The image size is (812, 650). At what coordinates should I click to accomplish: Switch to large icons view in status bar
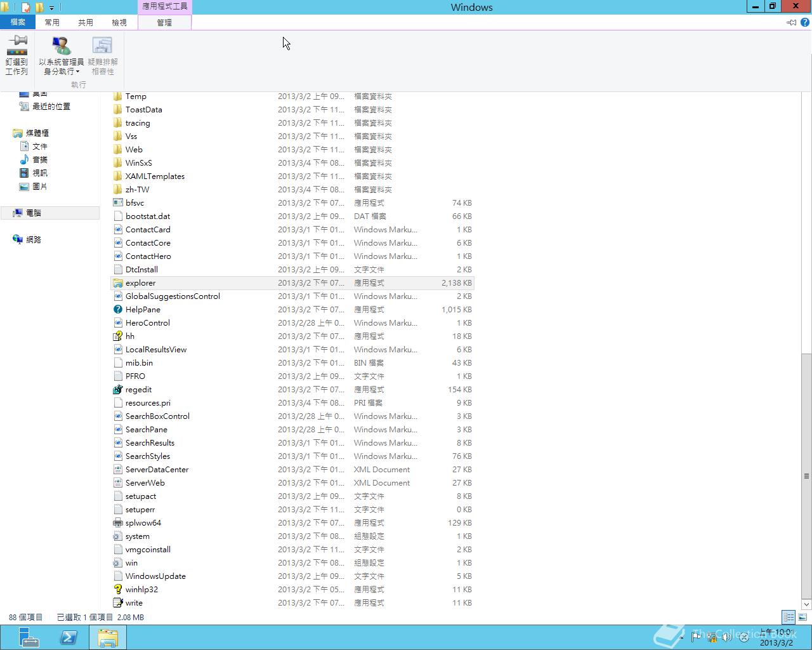[802, 617]
